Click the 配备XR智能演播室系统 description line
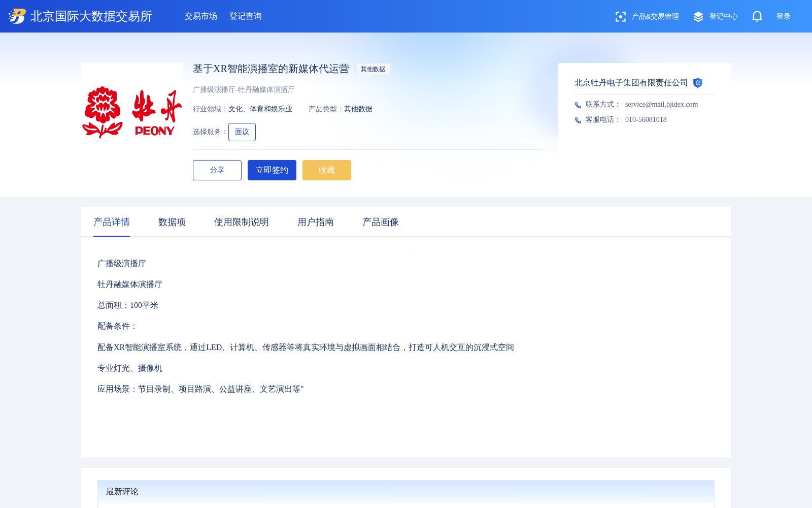This screenshot has height=508, width=812. 306,347
